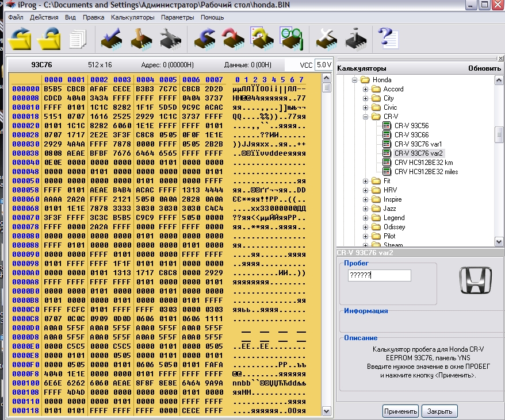Click the chip with white X icon

click(x=326, y=39)
